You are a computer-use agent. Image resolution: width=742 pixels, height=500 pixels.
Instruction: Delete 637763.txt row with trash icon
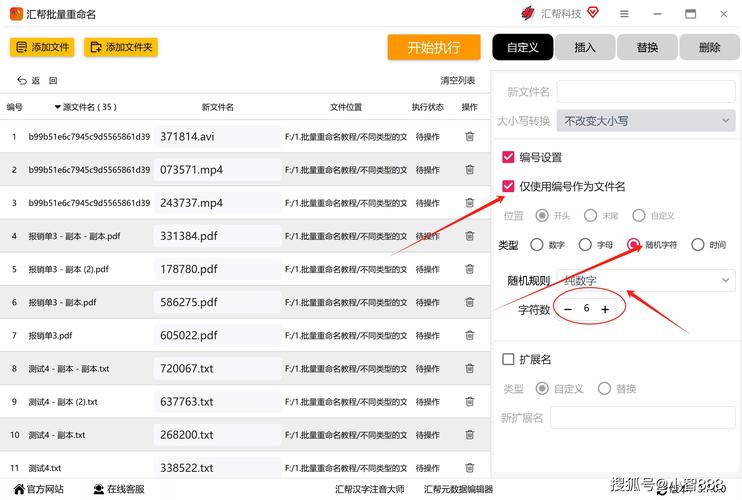click(469, 402)
